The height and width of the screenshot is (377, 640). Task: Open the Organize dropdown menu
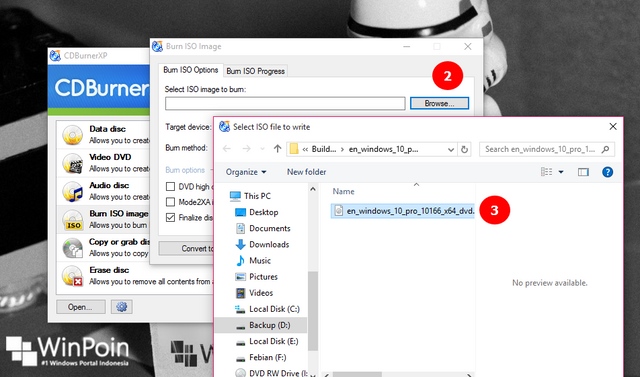coord(246,172)
